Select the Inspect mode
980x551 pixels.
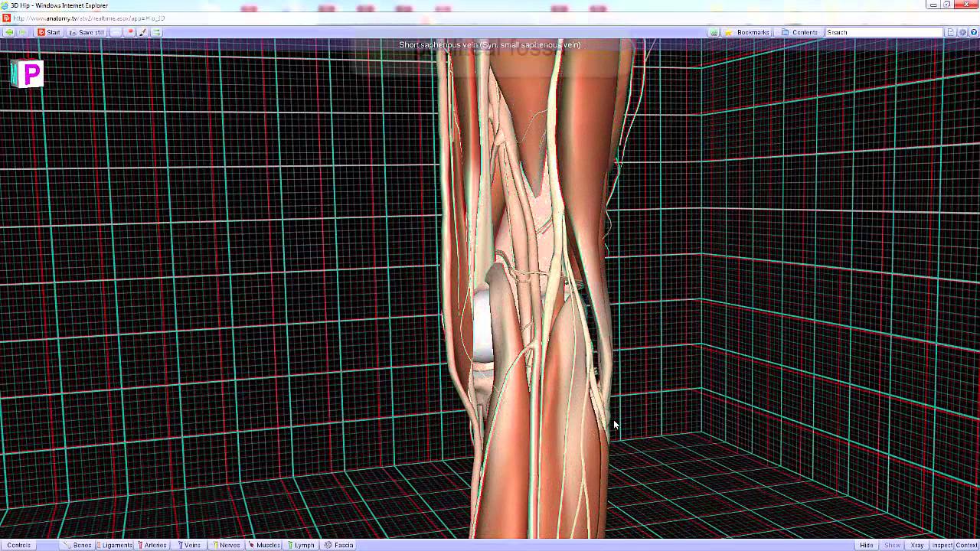point(942,545)
